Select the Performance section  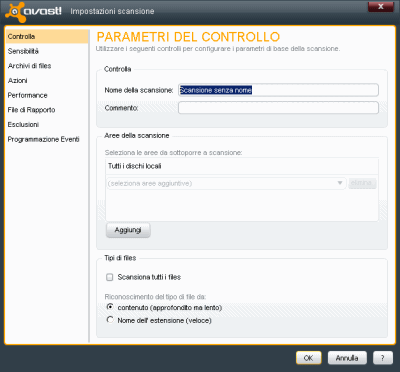tap(47, 95)
